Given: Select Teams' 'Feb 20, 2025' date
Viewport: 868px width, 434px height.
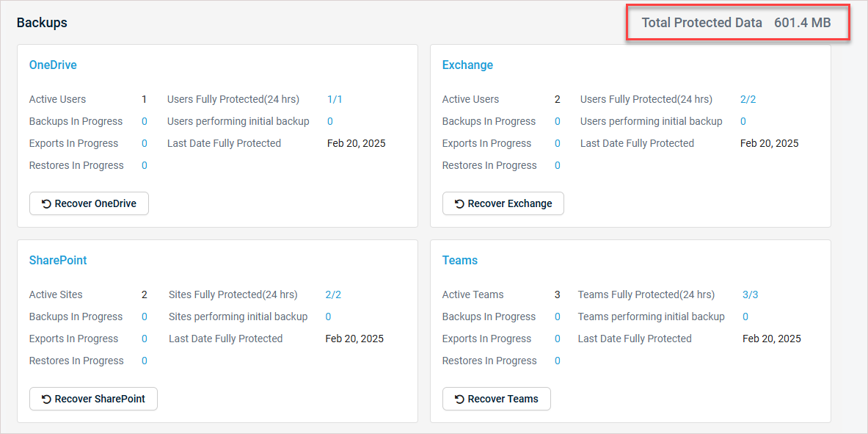Looking at the screenshot, I should tap(772, 339).
